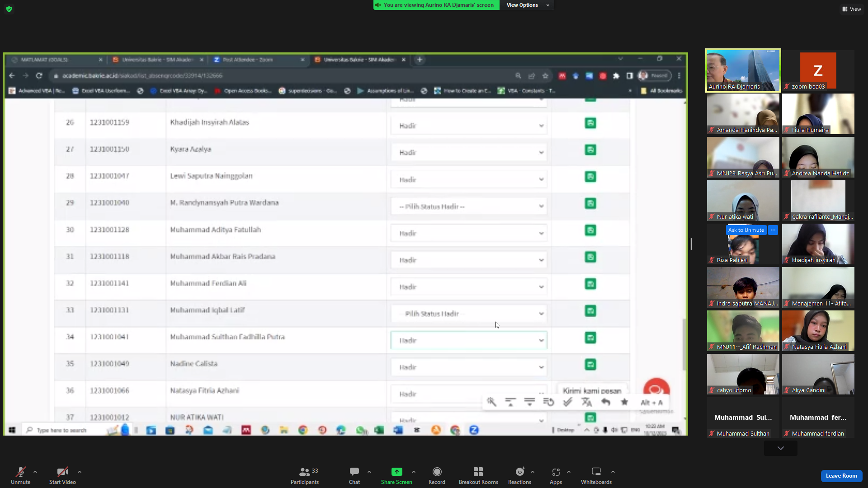Click the browser reload icon
Viewport: 868px width, 488px height.
click(39, 75)
